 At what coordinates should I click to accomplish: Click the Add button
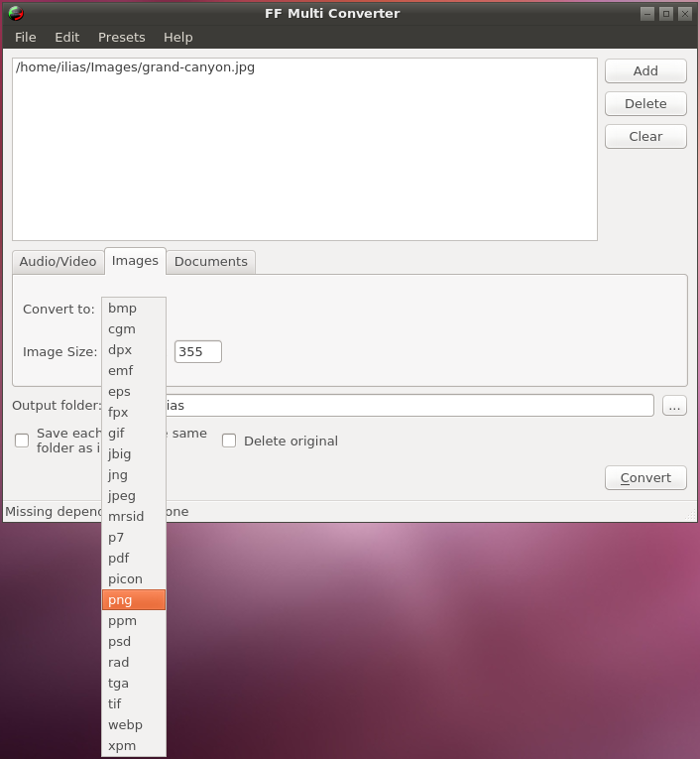pyautogui.click(x=645, y=71)
